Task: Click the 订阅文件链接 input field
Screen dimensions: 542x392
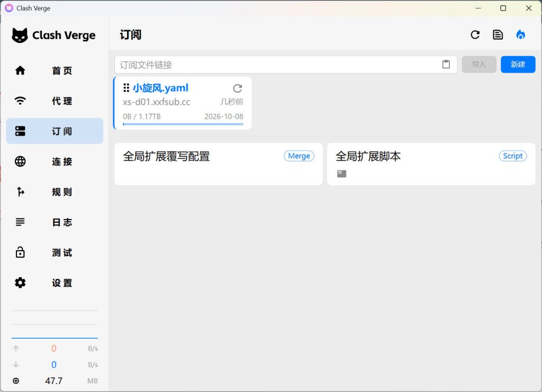Action: coord(275,65)
